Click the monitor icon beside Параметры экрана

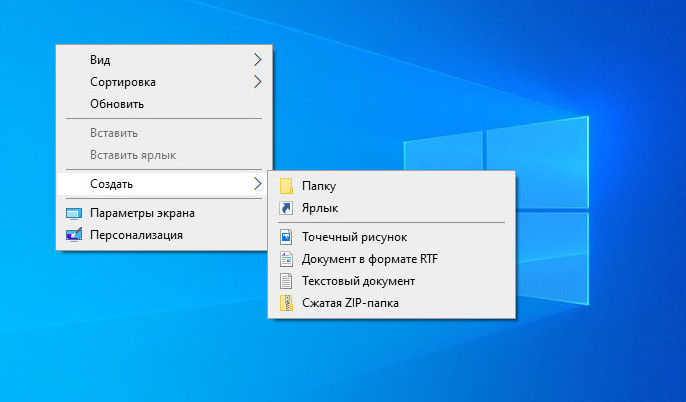coord(74,213)
